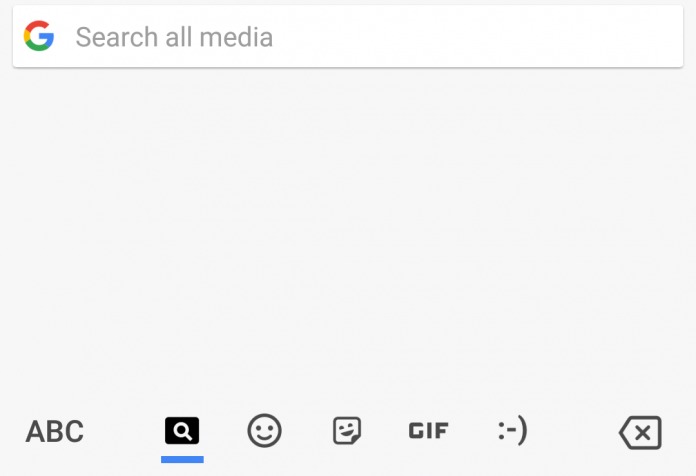696x476 pixels.
Task: Switch back to the ABC keyboard
Action: click(x=55, y=432)
